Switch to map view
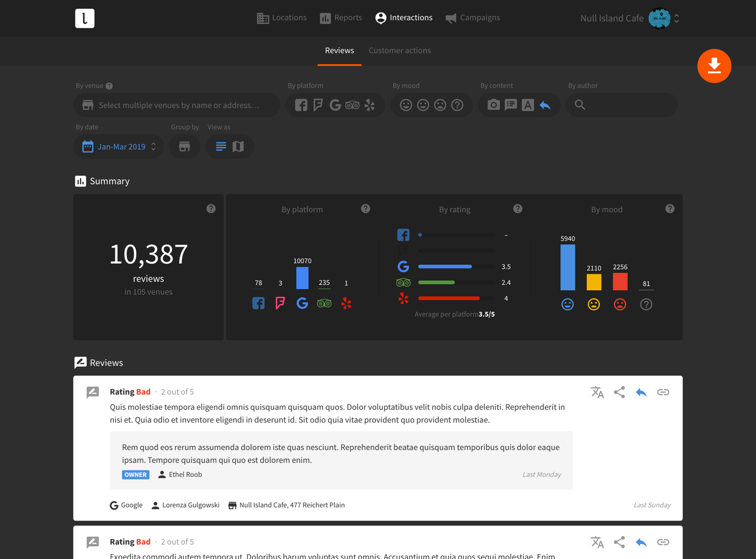 [238, 147]
